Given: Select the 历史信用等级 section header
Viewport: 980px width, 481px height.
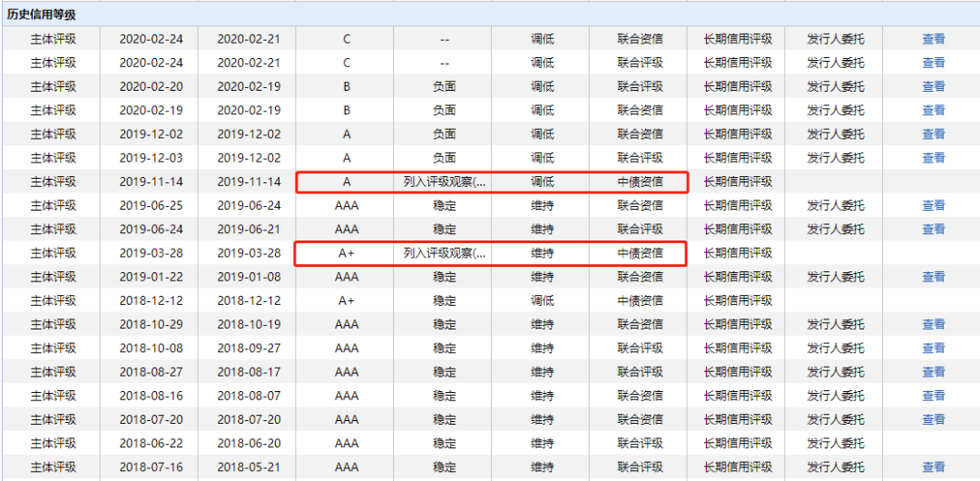Looking at the screenshot, I should (43, 14).
